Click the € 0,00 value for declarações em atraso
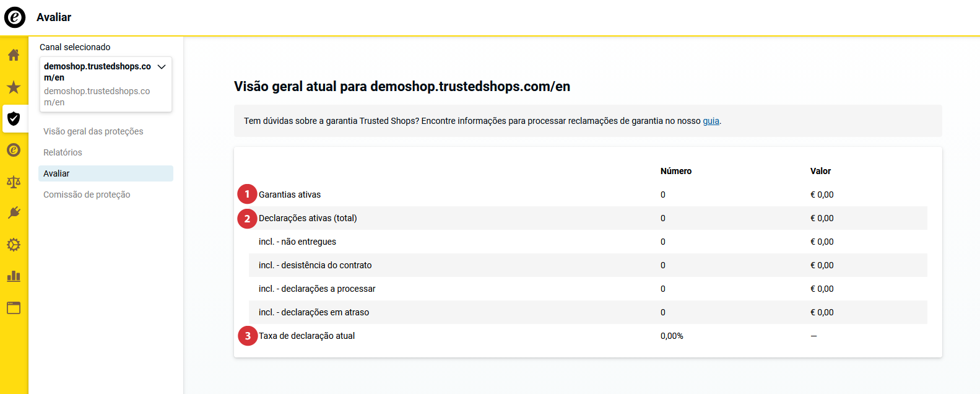This screenshot has height=394, width=980. (822, 312)
